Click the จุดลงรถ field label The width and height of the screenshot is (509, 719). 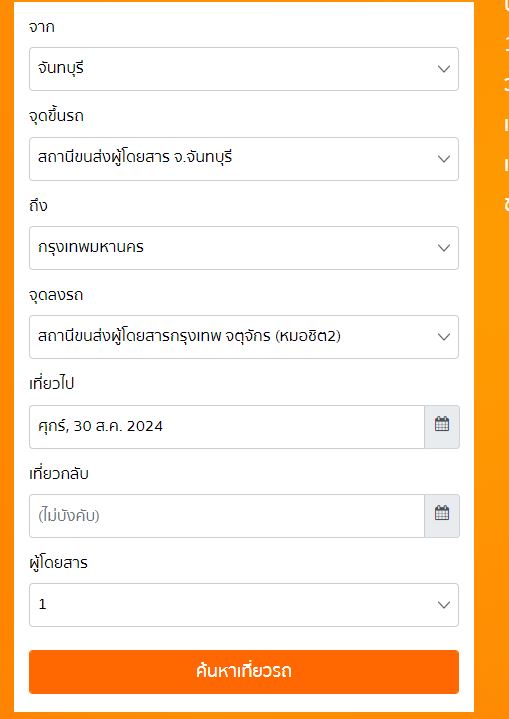point(56,295)
